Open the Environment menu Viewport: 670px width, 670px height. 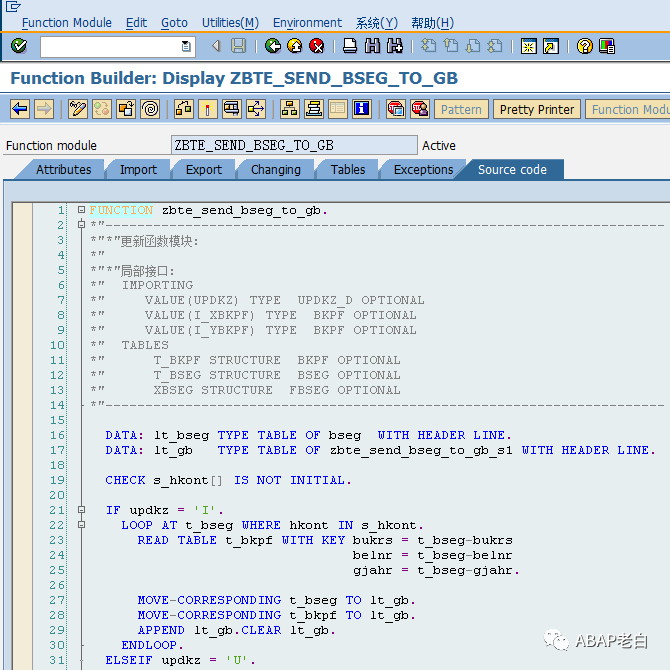(307, 23)
